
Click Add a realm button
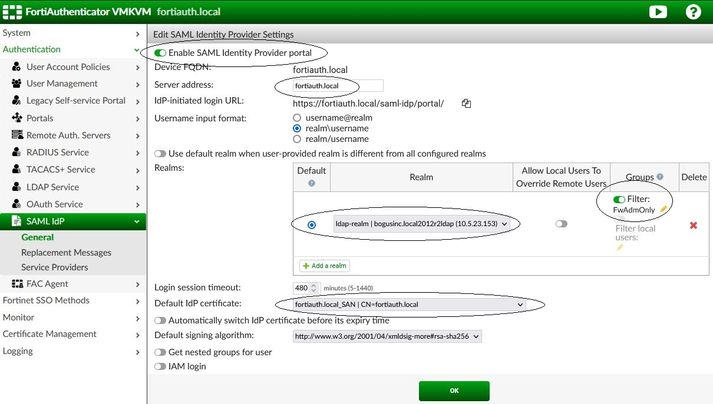click(324, 265)
